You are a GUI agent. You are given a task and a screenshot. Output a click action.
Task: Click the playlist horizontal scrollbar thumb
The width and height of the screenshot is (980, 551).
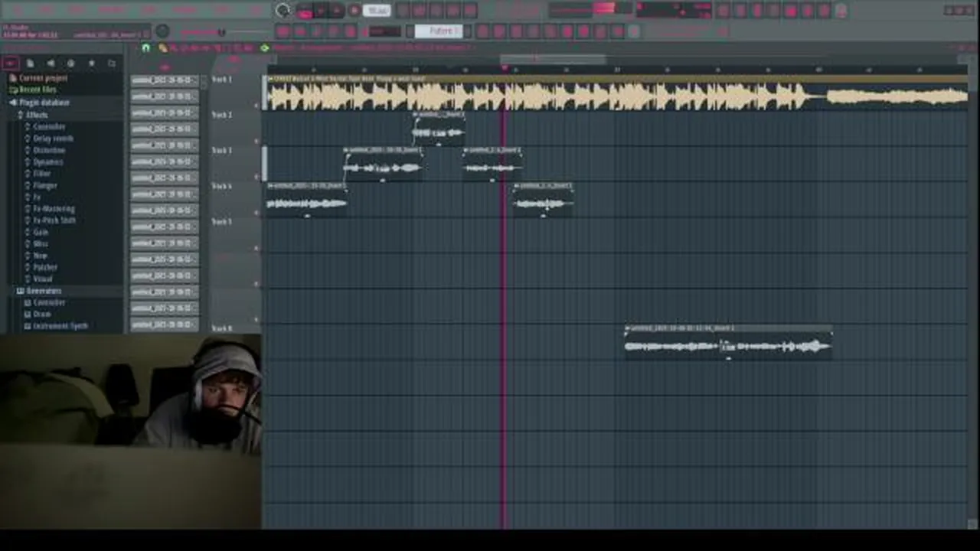click(x=553, y=59)
